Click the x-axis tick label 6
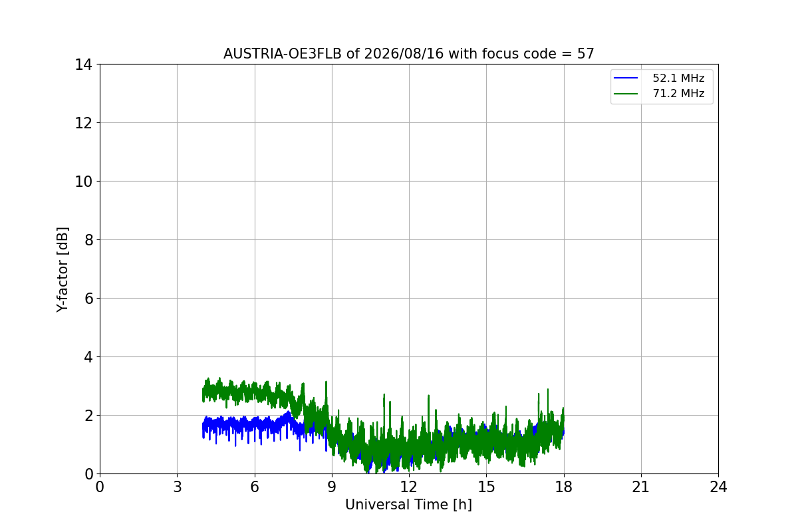This screenshot has width=798, height=532. pyautogui.click(x=255, y=487)
